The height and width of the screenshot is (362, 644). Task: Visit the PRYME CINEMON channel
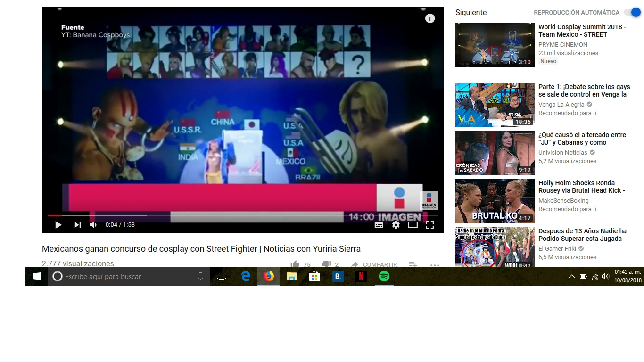pyautogui.click(x=563, y=45)
